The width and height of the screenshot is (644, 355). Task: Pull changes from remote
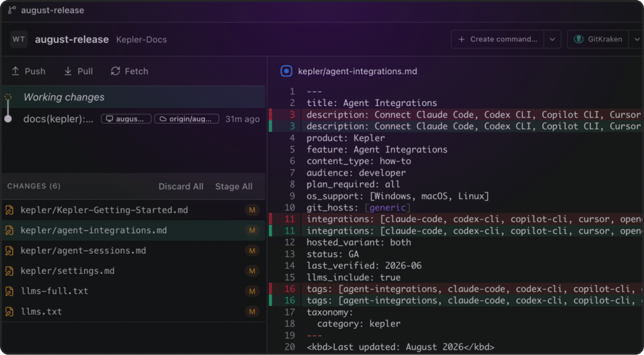pyautogui.click(x=79, y=71)
